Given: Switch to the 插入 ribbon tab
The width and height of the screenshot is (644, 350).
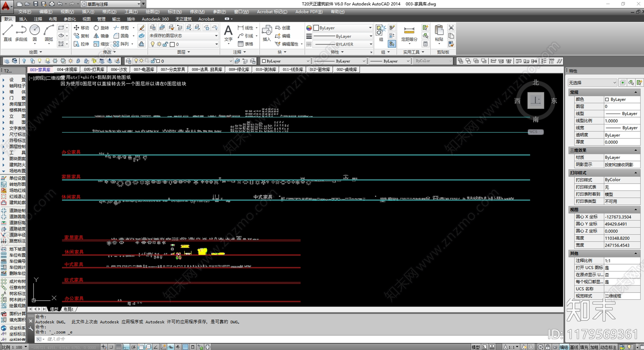Looking at the screenshot, I should [x=23, y=19].
